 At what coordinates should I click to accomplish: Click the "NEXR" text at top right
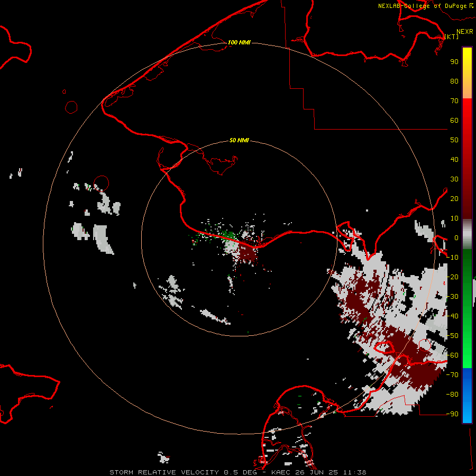(465, 32)
